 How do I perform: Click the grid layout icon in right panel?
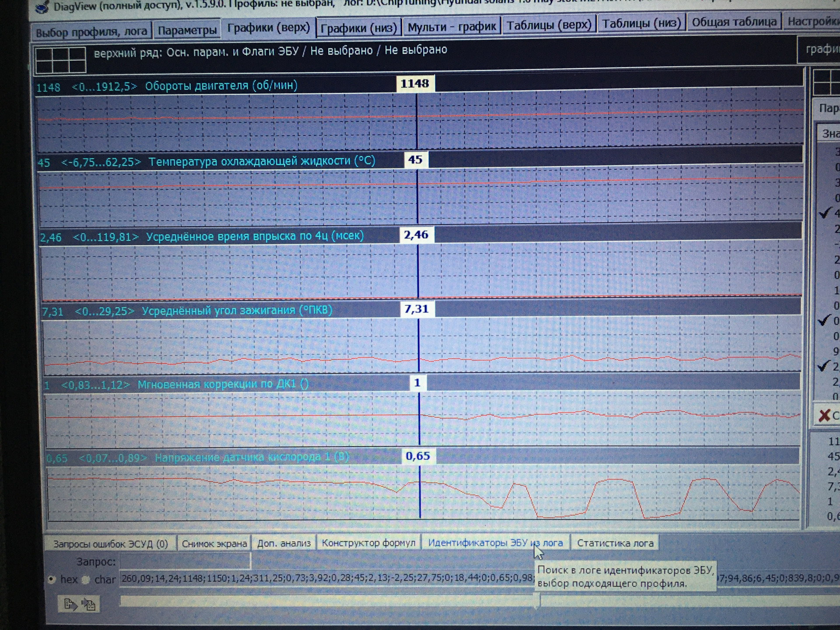(x=827, y=82)
